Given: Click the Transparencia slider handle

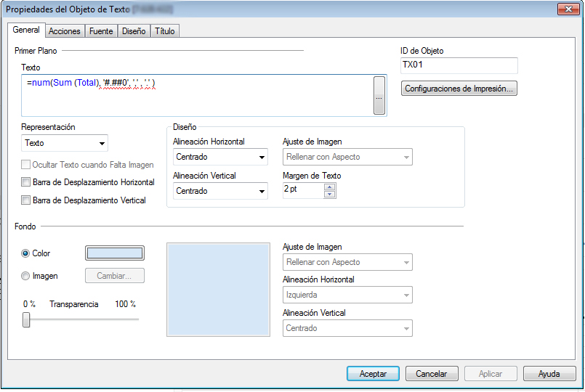Looking at the screenshot, I should pyautogui.click(x=26, y=319).
